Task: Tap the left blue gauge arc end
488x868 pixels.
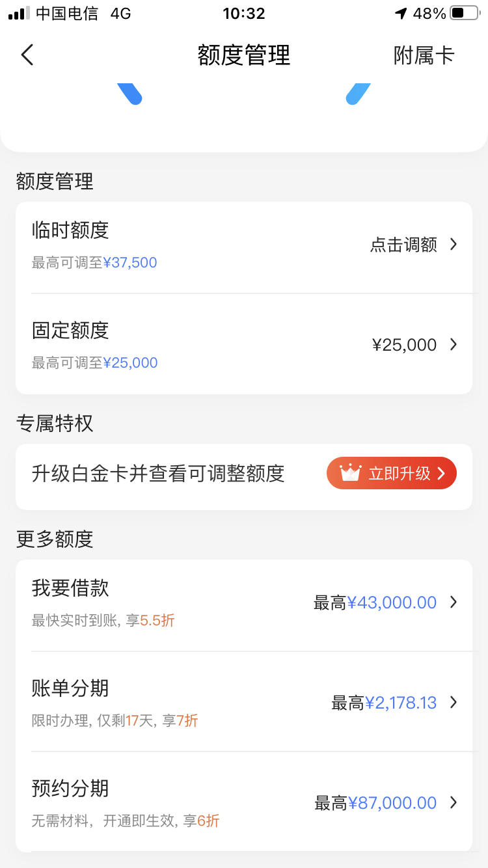Action: [130, 94]
